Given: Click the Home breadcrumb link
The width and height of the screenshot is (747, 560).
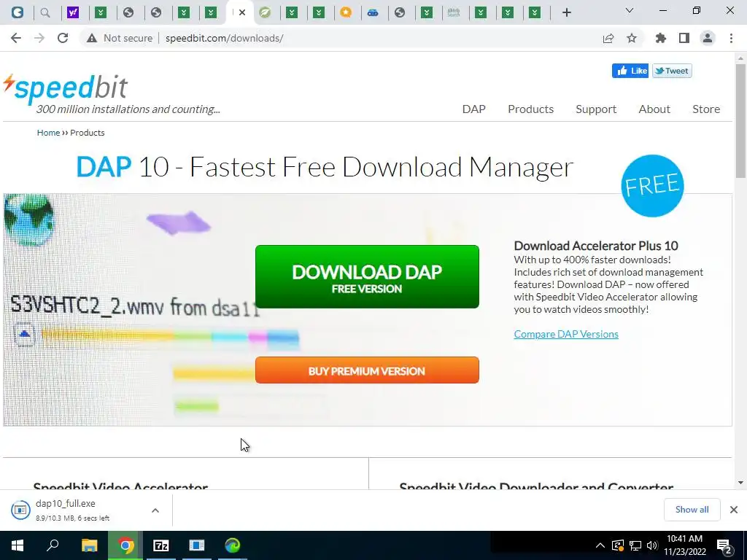Looking at the screenshot, I should click(48, 133).
